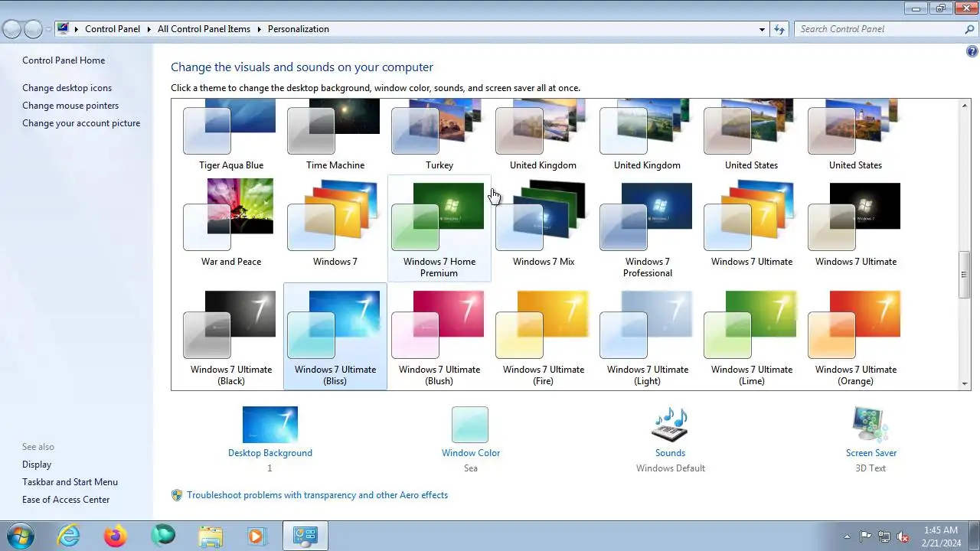Screen dimensions: 980x551
Task: Apply Windows 7 Ultimate (Black) theme
Action: coord(231,337)
